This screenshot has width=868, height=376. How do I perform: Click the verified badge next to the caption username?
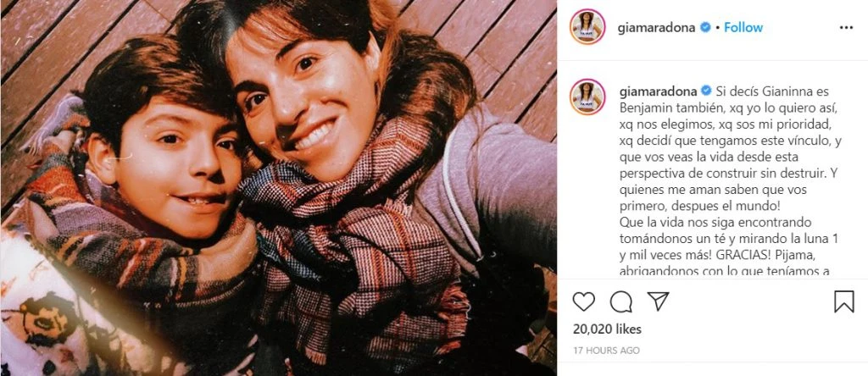[704, 90]
